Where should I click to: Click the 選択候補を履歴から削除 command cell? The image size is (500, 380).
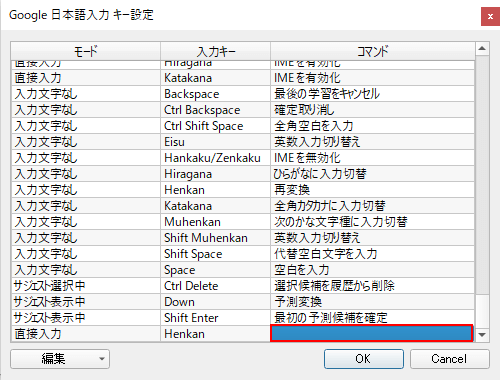372,286
